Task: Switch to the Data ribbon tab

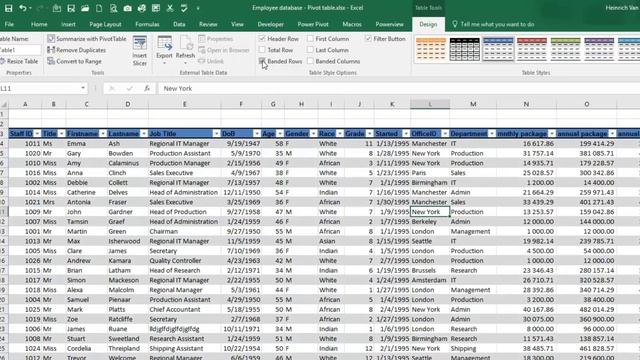Action: tap(179, 24)
